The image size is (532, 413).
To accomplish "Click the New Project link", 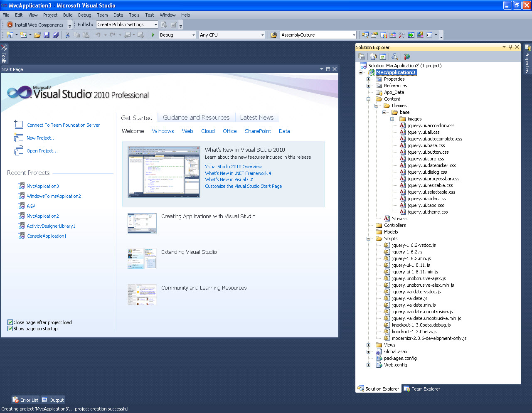I will (41, 138).
